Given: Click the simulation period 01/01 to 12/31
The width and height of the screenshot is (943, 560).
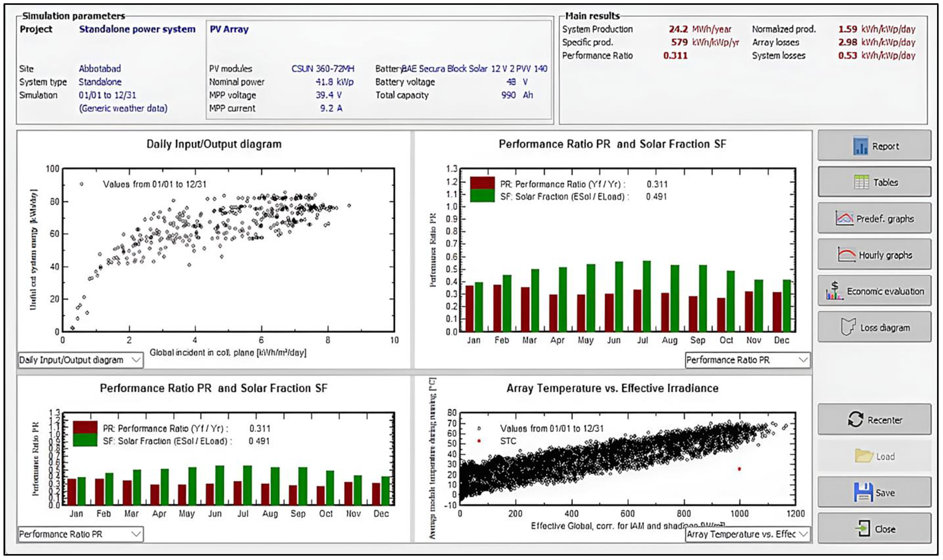Looking at the screenshot, I should 107,95.
